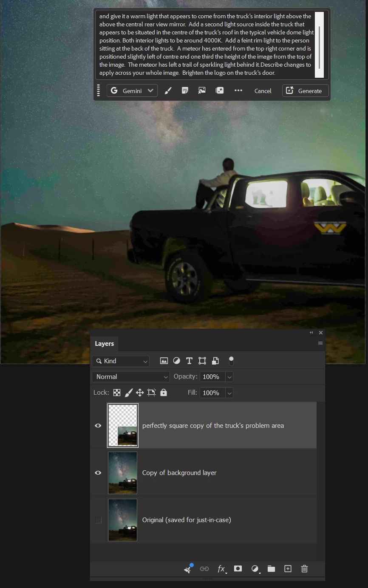Hide the Copy of background layer
368x588 pixels.
click(x=98, y=472)
